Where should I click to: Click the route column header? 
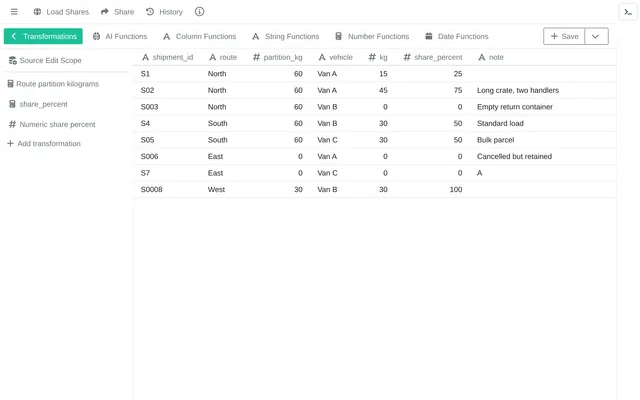(223, 58)
